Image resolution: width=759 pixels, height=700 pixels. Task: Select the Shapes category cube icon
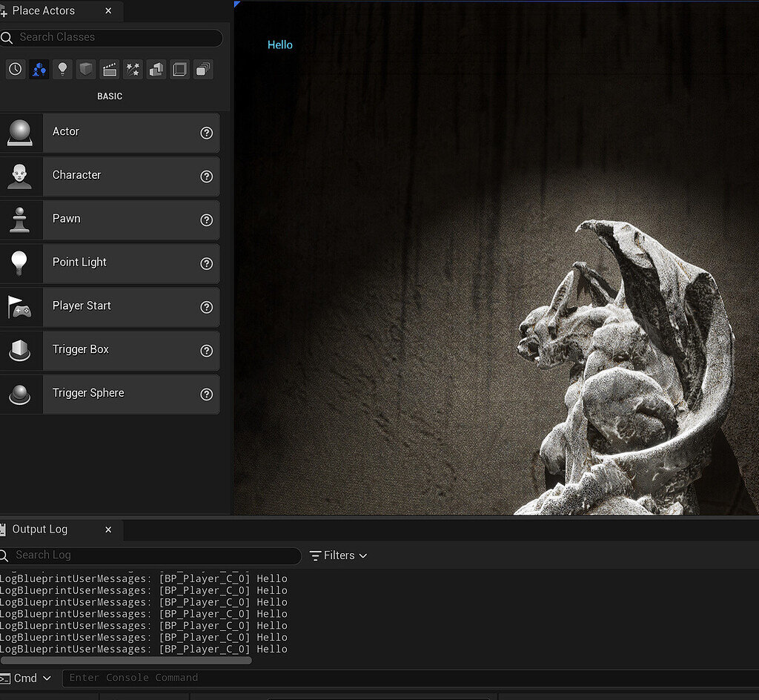click(x=86, y=70)
